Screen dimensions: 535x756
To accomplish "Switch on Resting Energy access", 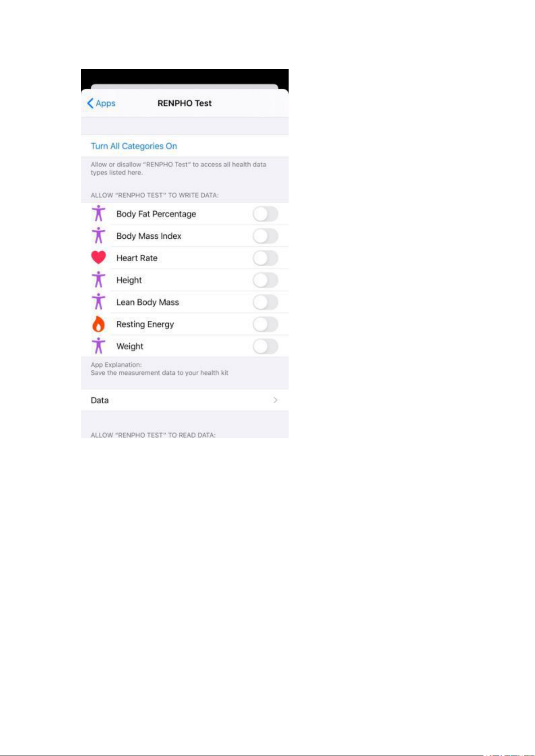I will [265, 324].
